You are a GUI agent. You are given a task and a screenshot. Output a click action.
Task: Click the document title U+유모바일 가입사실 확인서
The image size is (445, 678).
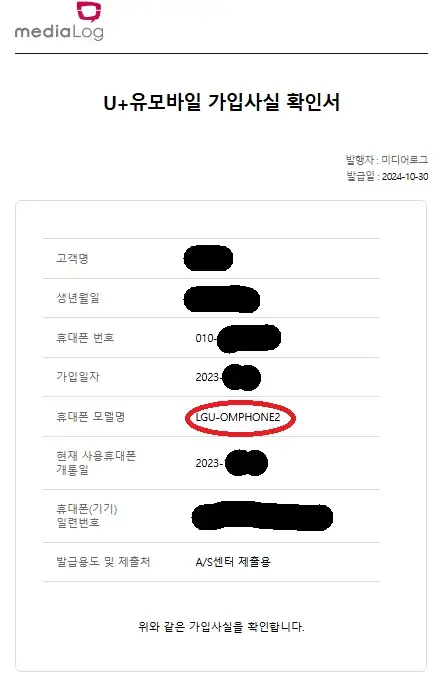[x=221, y=102]
